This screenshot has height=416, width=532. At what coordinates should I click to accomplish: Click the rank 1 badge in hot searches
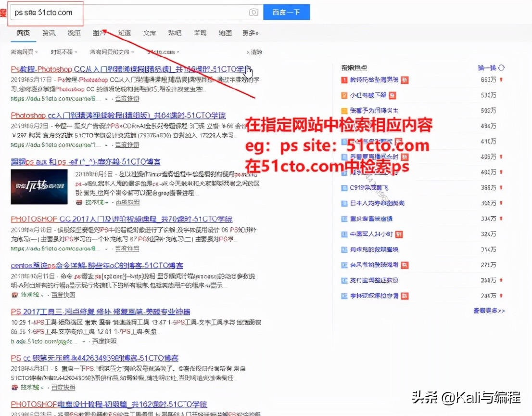344,80
